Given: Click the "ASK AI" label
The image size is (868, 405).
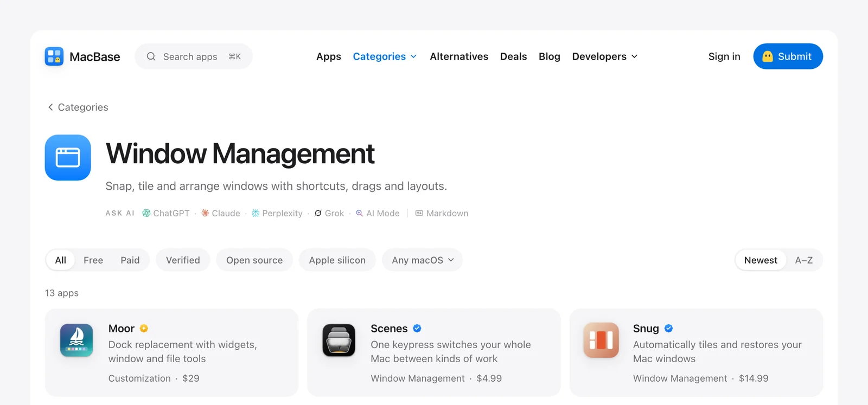Looking at the screenshot, I should [x=120, y=213].
